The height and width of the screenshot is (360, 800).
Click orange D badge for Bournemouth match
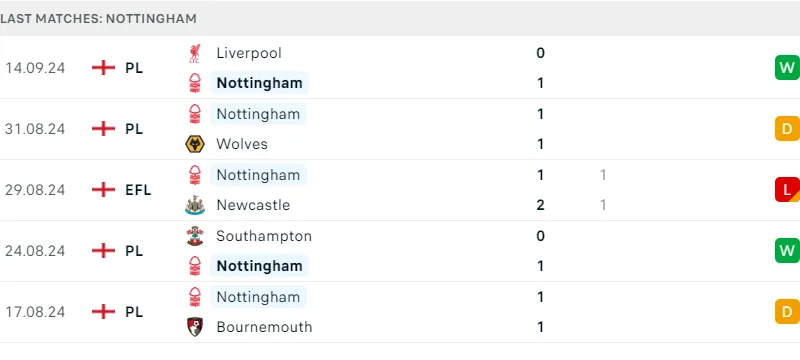pos(787,312)
